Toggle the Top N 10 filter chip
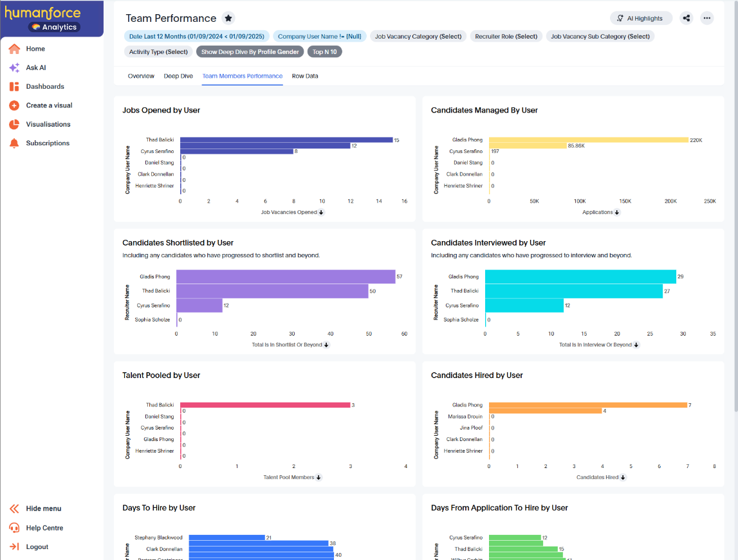 point(325,51)
